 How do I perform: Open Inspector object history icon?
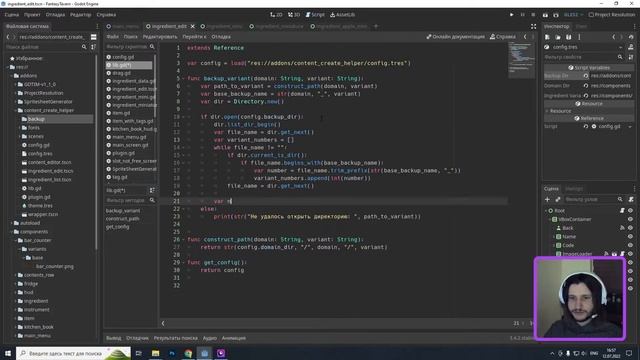tap(631, 37)
